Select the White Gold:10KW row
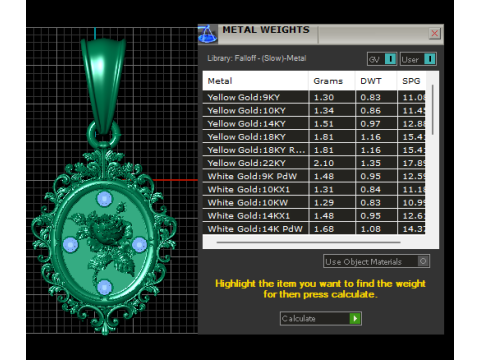Screen dimensions: 480x360 pos(314,202)
